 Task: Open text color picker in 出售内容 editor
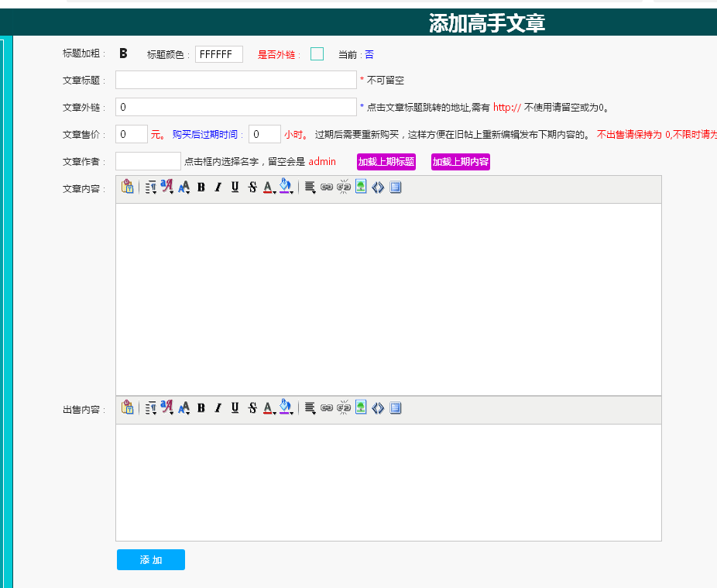click(x=269, y=407)
